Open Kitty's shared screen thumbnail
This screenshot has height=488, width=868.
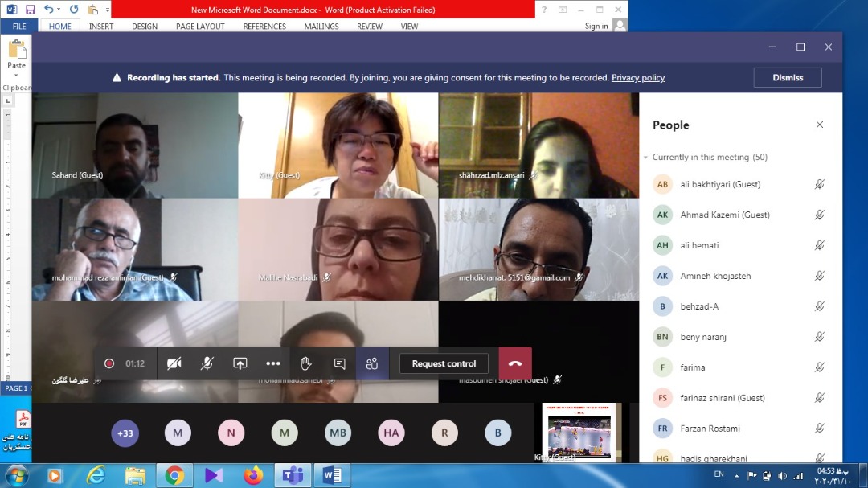point(581,432)
